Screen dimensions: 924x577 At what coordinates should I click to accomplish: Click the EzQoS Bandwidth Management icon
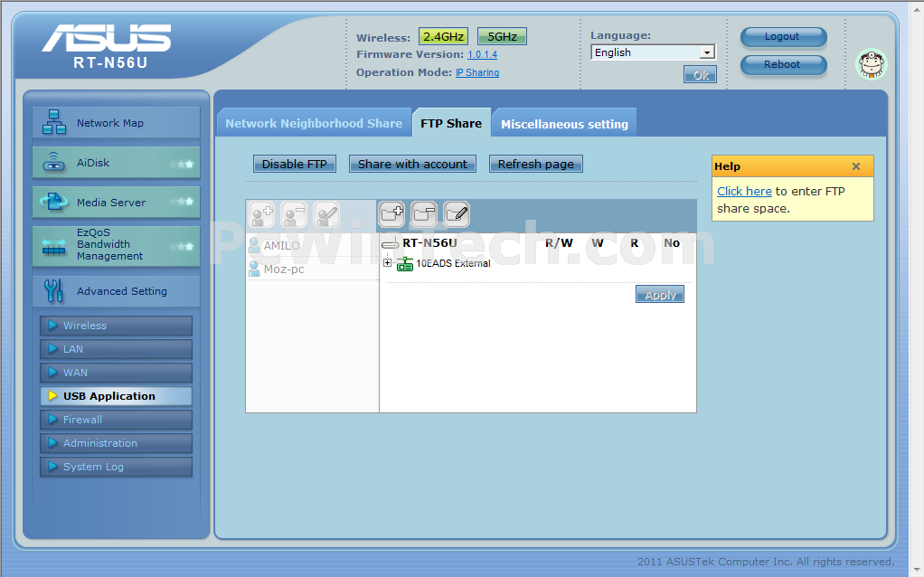[x=53, y=248]
